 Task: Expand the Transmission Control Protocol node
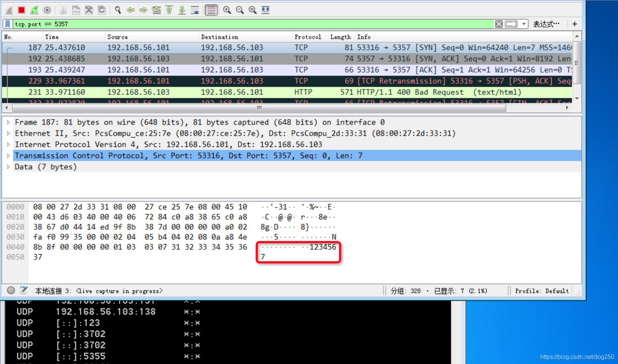coord(8,156)
